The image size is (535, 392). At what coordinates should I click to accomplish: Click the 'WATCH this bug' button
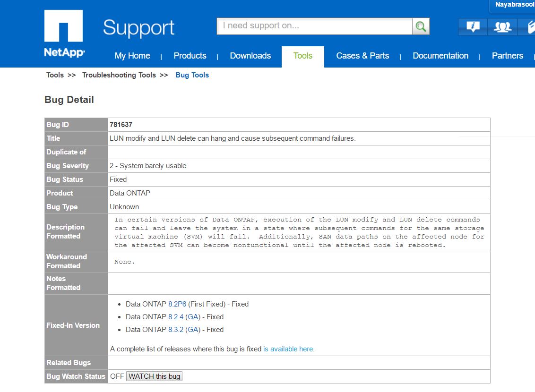pos(154,376)
